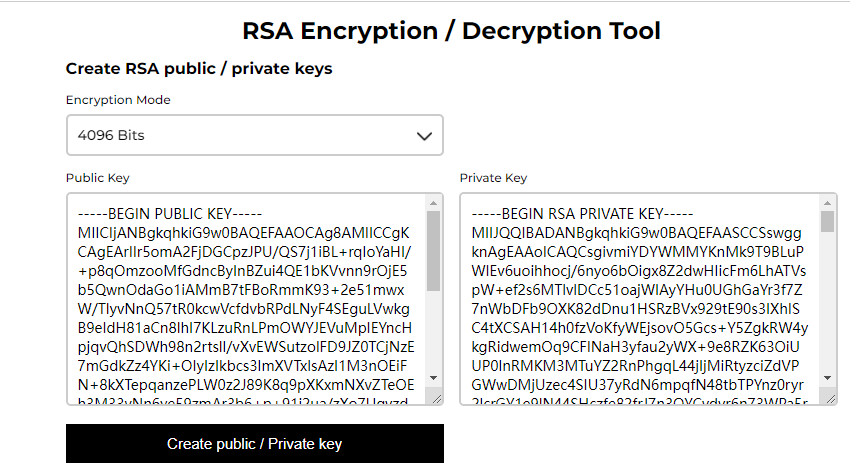Click inside the Public Key text area
This screenshot has height=471, width=850.
tap(247, 299)
